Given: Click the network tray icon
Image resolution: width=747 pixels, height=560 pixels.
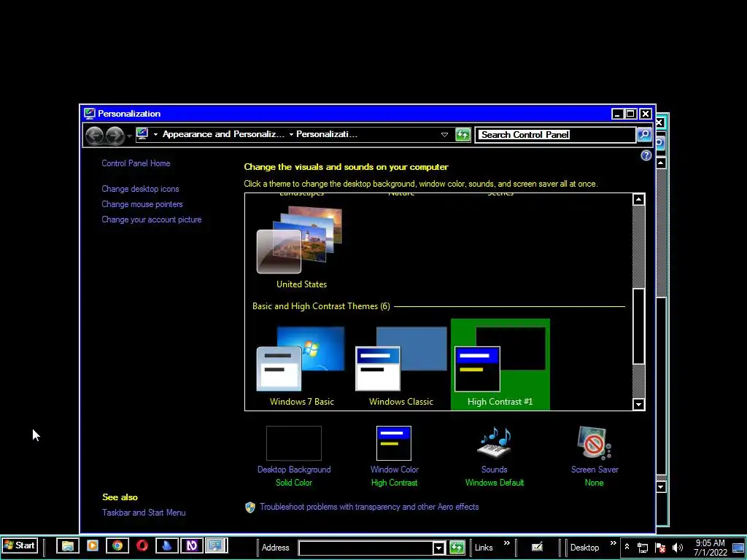Looking at the screenshot, I should (643, 548).
